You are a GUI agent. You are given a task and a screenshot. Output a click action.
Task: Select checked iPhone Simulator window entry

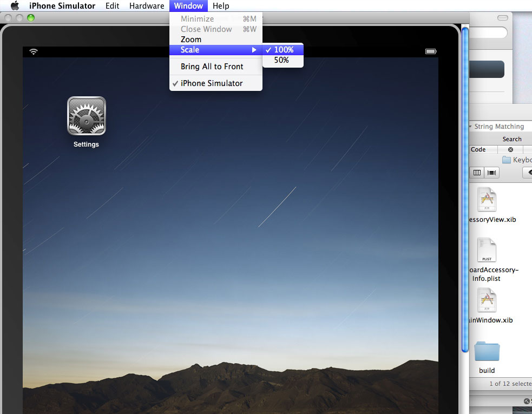[216, 83]
